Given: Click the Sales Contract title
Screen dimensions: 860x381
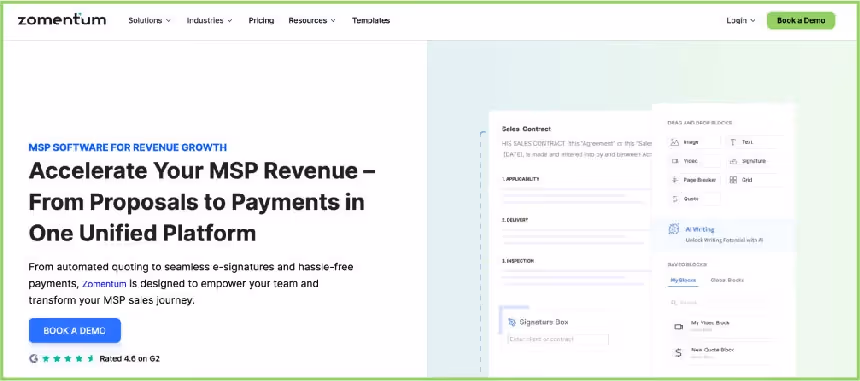Looking at the screenshot, I should tap(526, 129).
